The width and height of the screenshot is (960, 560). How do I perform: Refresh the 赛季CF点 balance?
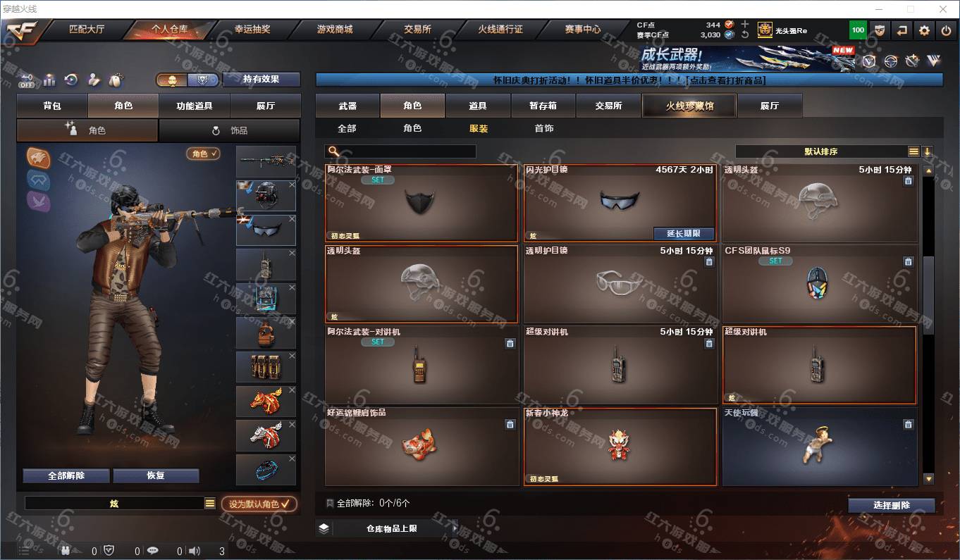coord(745,35)
